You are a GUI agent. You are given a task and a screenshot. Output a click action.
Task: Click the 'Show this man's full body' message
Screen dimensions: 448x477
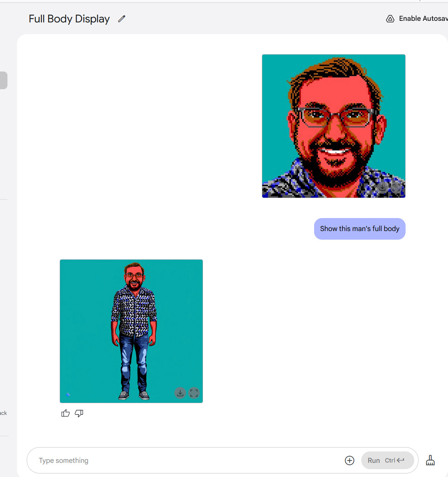(x=360, y=229)
